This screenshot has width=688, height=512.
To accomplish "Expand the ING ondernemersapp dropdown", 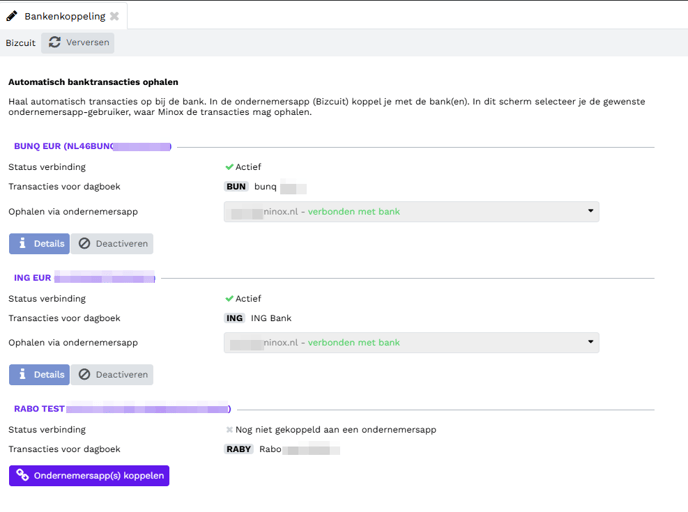I will [411, 343].
